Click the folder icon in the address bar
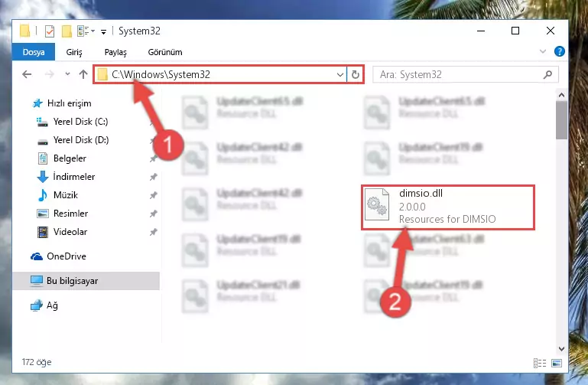The height and width of the screenshot is (385, 588). click(102, 75)
